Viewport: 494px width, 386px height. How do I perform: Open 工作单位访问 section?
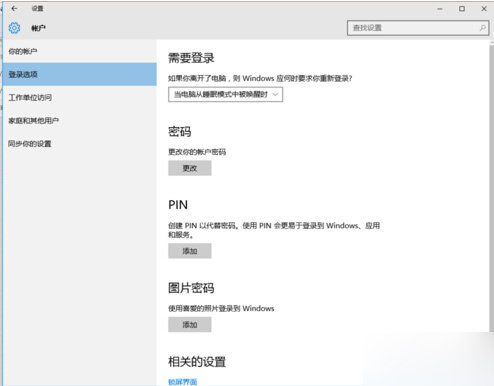pyautogui.click(x=79, y=97)
